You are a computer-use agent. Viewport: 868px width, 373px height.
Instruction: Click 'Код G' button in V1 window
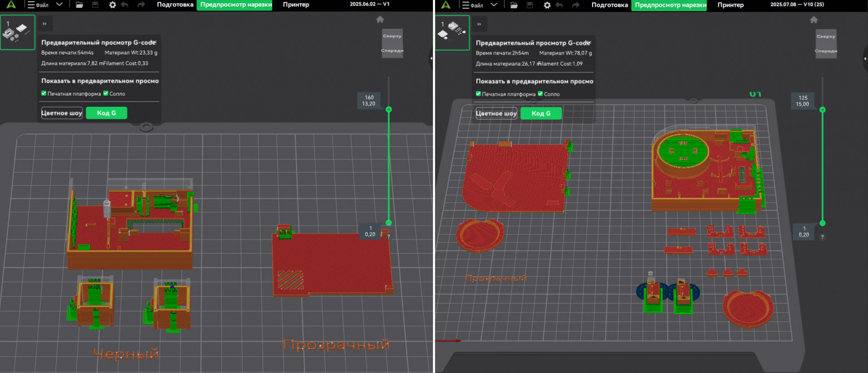(106, 113)
